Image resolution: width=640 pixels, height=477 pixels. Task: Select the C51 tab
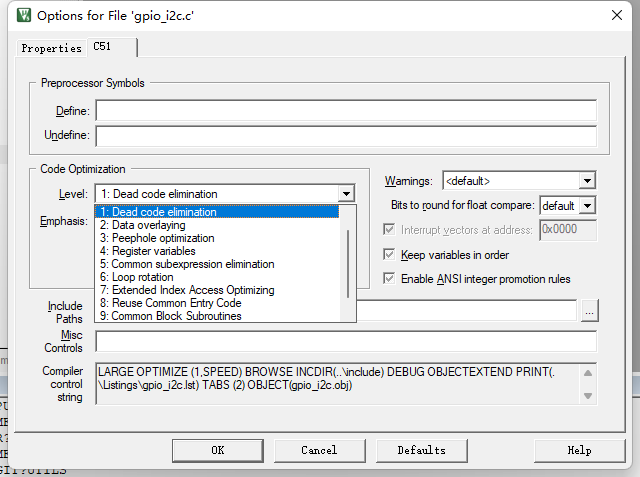[x=111, y=47]
